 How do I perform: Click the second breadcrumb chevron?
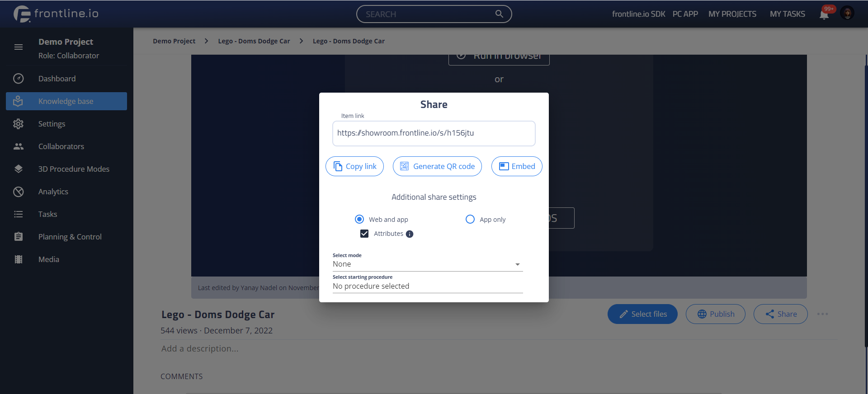301,41
